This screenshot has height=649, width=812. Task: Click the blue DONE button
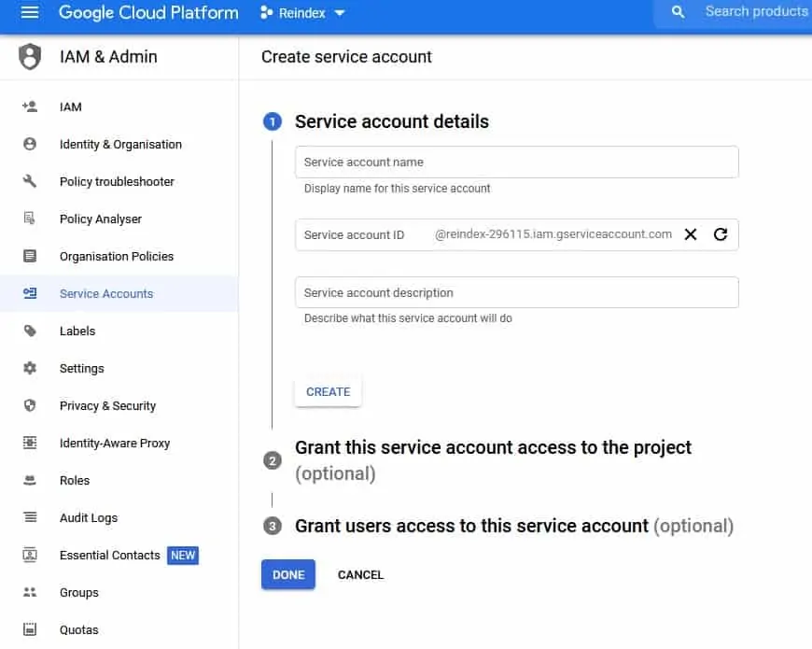287,574
